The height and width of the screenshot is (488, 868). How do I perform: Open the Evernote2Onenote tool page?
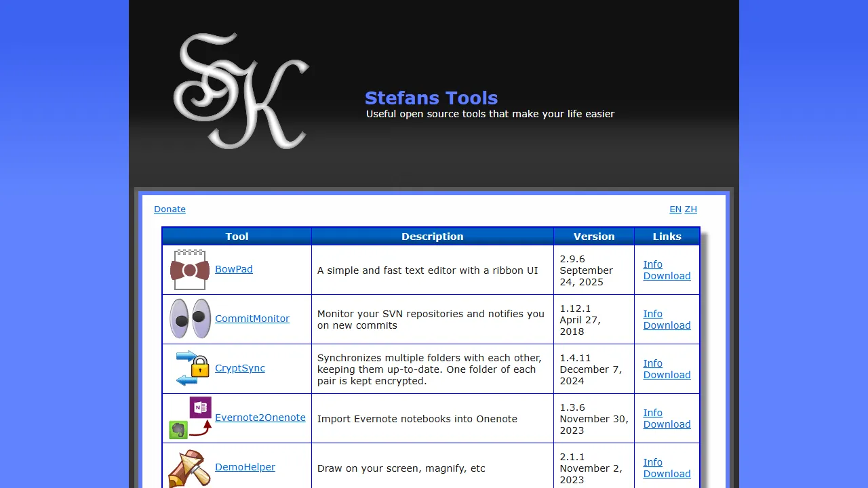pyautogui.click(x=260, y=418)
